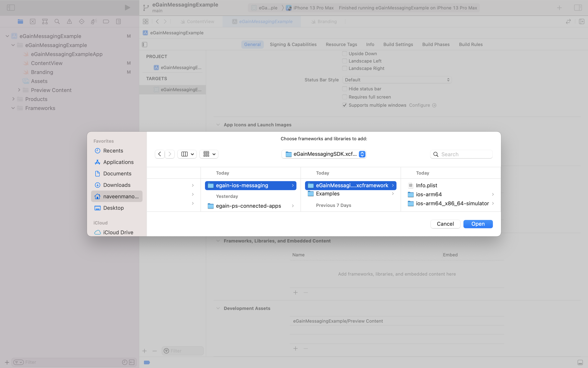The image size is (588, 368).
Task: Change file dialog column view mode
Action: 187,154
